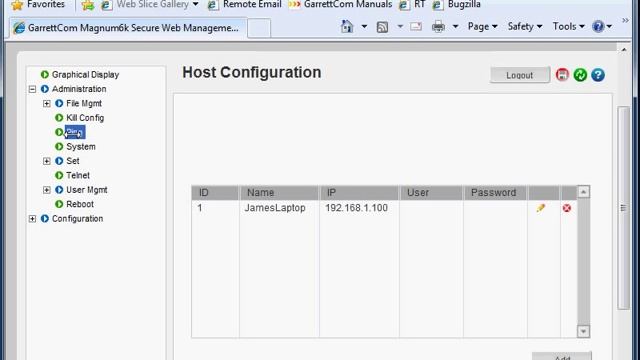Screen dimensions: 640x360
Task: Click the IP column header
Action: tap(359, 193)
